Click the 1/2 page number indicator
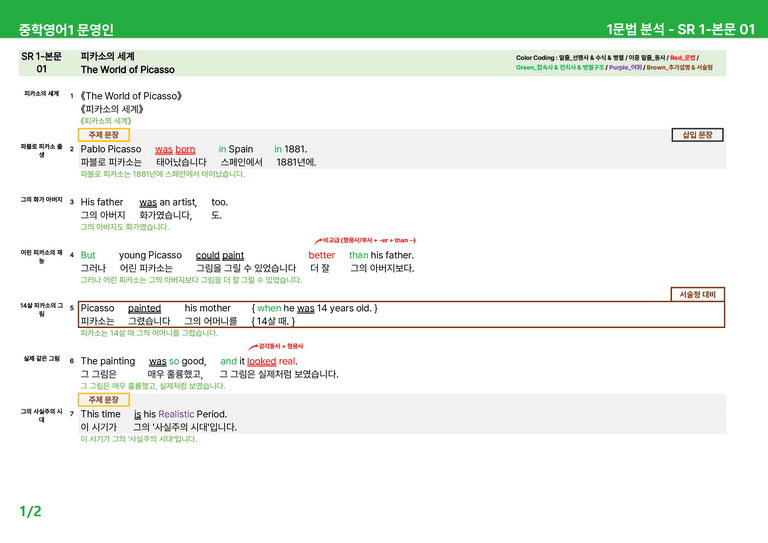This screenshot has height=543, width=768. point(30,512)
